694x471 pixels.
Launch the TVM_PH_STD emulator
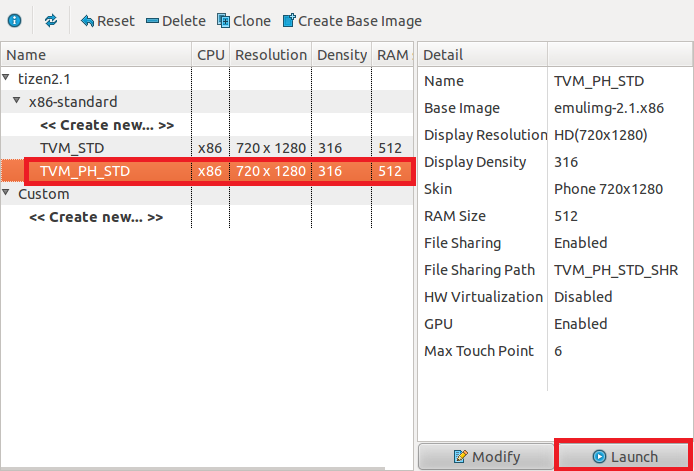pos(624,456)
